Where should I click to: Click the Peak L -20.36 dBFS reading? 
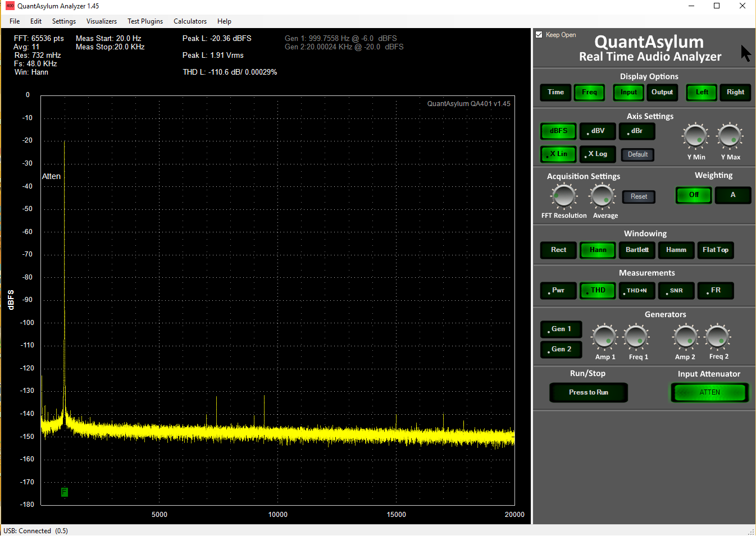(x=217, y=39)
